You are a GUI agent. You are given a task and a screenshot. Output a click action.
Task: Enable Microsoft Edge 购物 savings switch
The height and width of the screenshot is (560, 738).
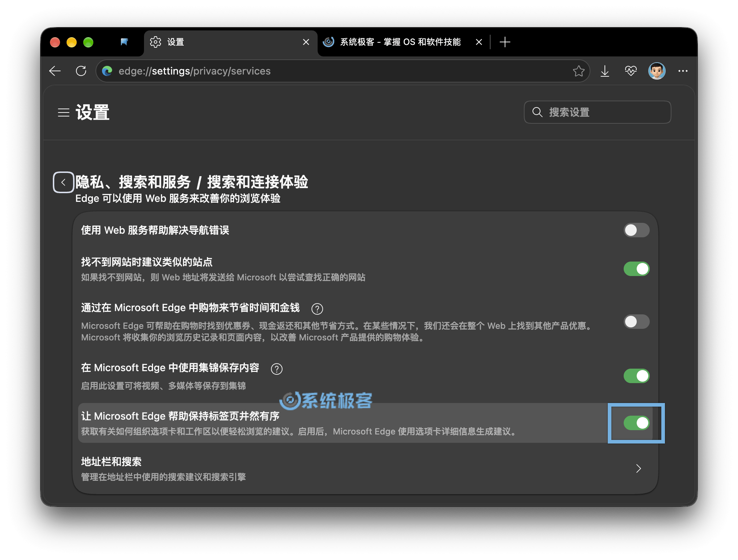pos(636,322)
